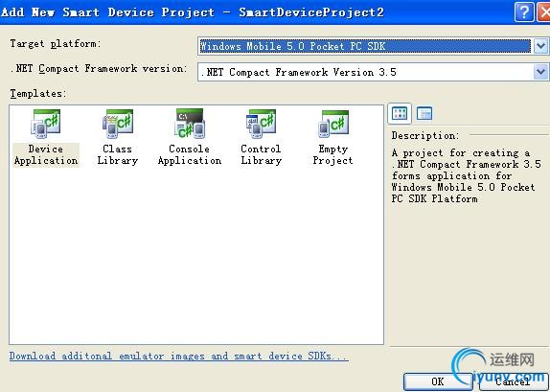Click the 'Control Library' label text
This screenshot has width=550, height=392.
point(261,154)
